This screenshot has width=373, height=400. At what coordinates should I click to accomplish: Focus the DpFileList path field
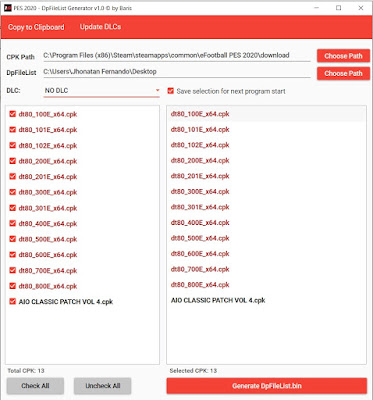pos(177,72)
